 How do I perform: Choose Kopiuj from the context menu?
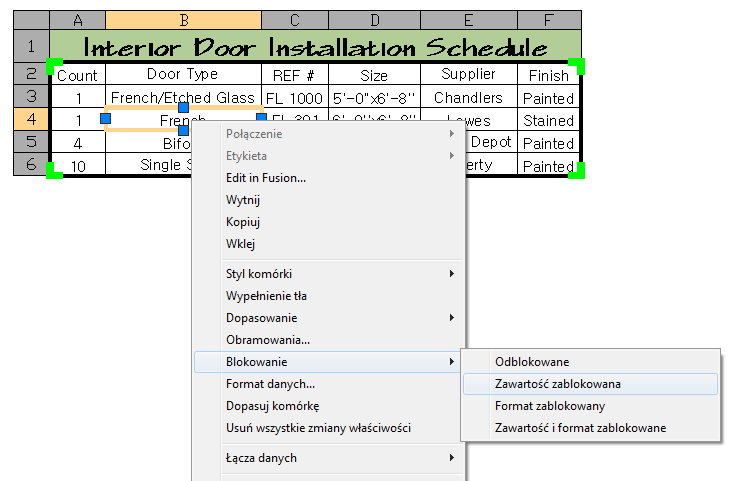(x=243, y=222)
